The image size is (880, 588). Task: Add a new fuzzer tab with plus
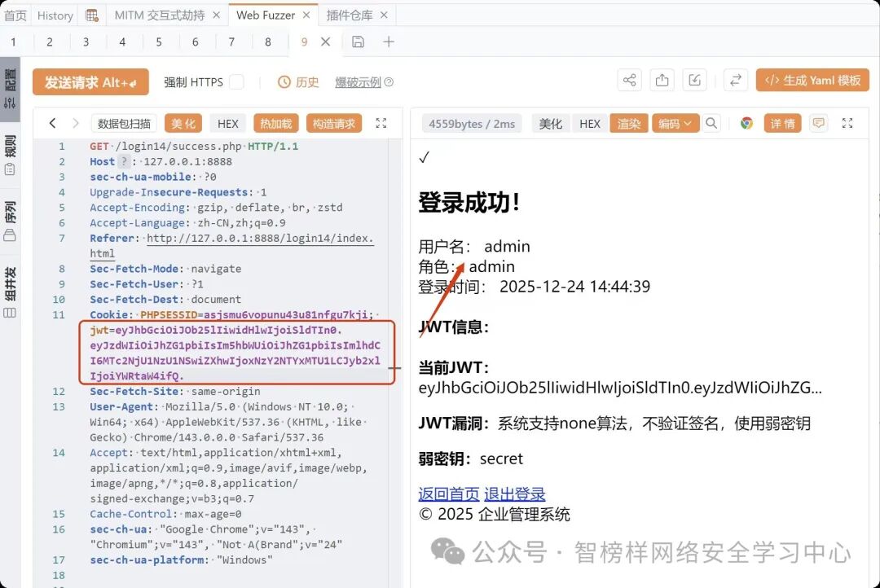[389, 42]
